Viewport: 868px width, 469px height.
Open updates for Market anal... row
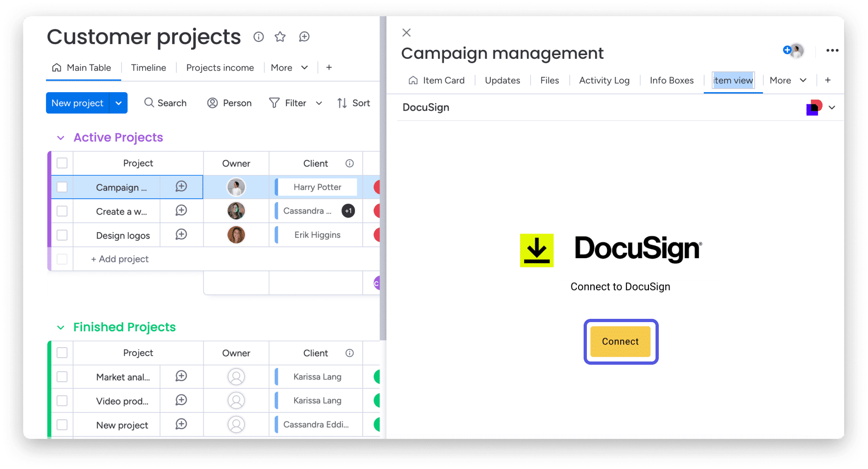point(181,376)
